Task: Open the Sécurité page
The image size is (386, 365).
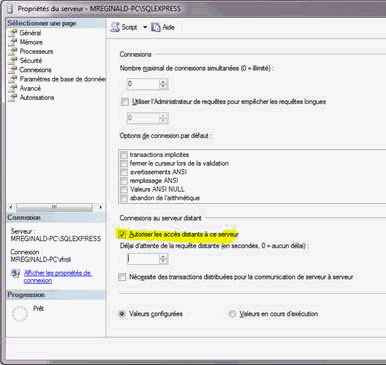Action: pos(31,60)
